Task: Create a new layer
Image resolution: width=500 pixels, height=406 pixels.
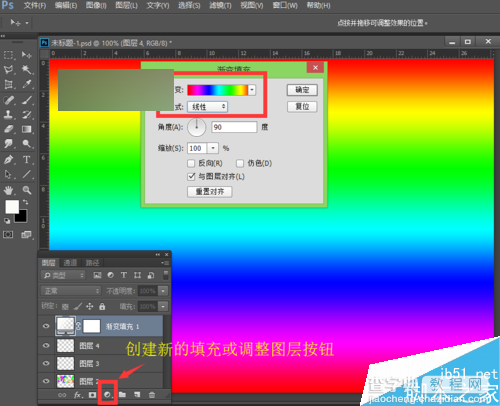Action: point(137,395)
